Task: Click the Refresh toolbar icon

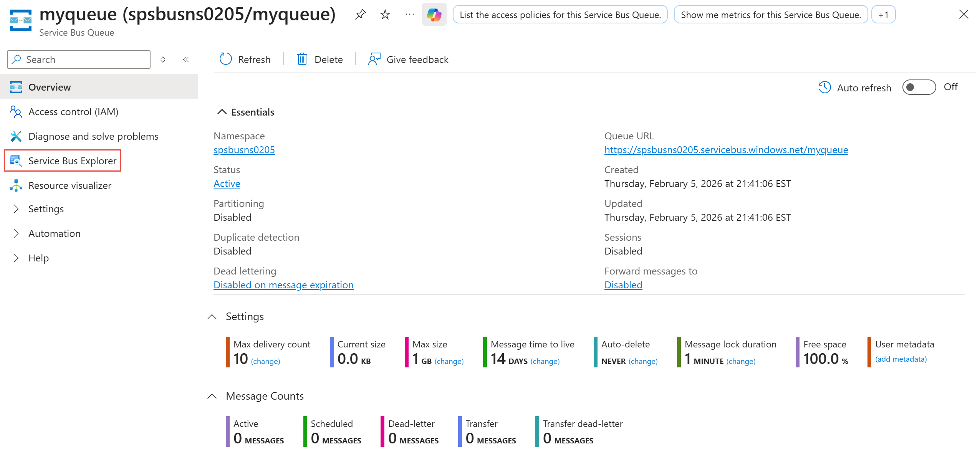Action: coord(226,59)
